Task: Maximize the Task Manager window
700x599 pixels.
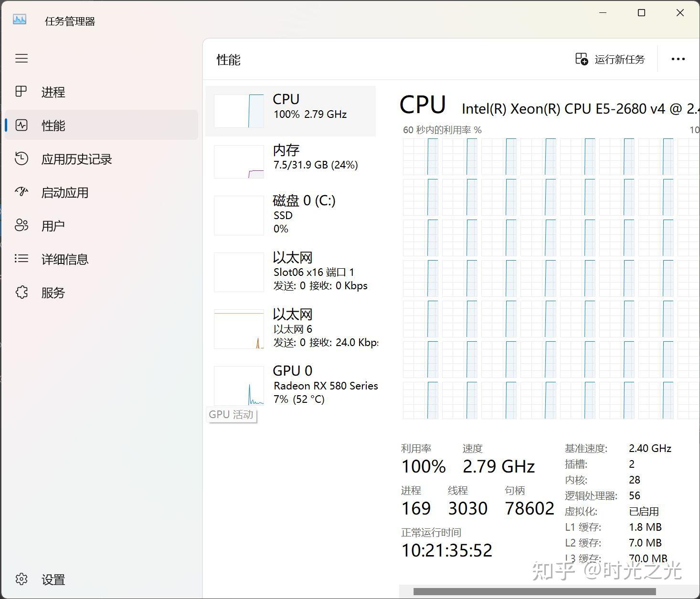Action: click(642, 13)
